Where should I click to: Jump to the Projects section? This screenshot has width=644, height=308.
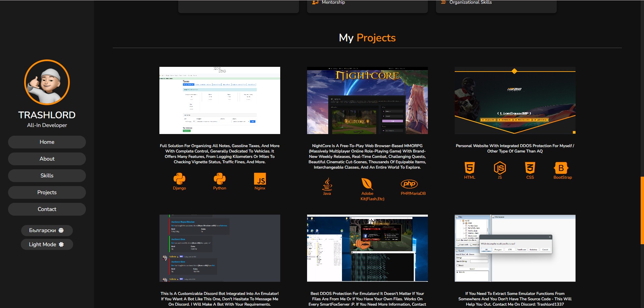[47, 192]
